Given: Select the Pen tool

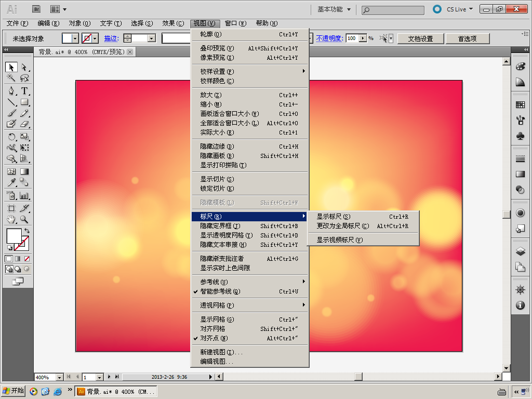Looking at the screenshot, I should (11, 91).
